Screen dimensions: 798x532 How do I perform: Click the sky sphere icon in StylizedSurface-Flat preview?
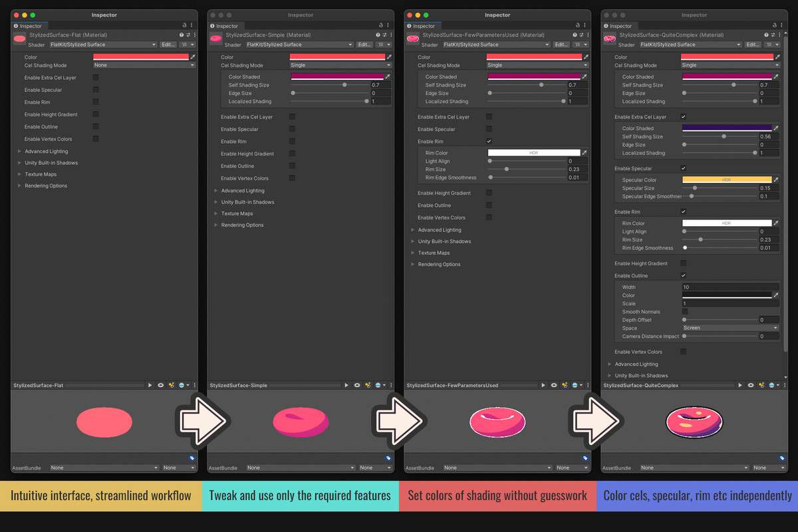182,385
